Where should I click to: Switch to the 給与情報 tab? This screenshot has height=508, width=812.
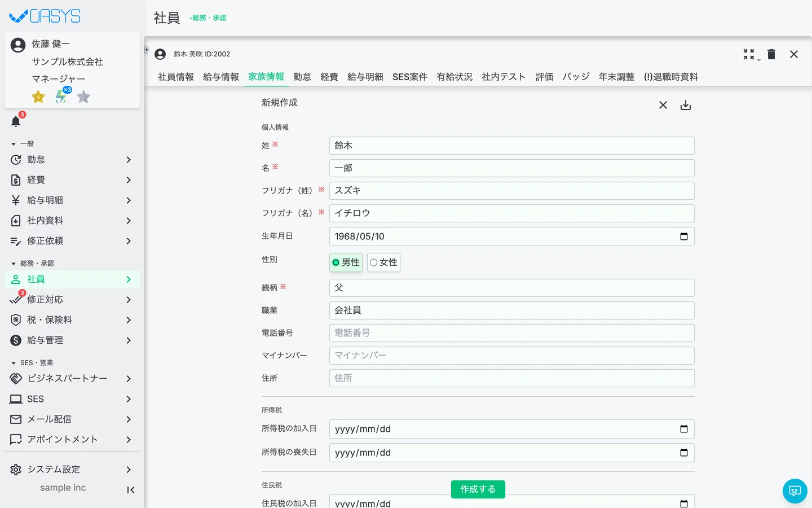click(221, 77)
